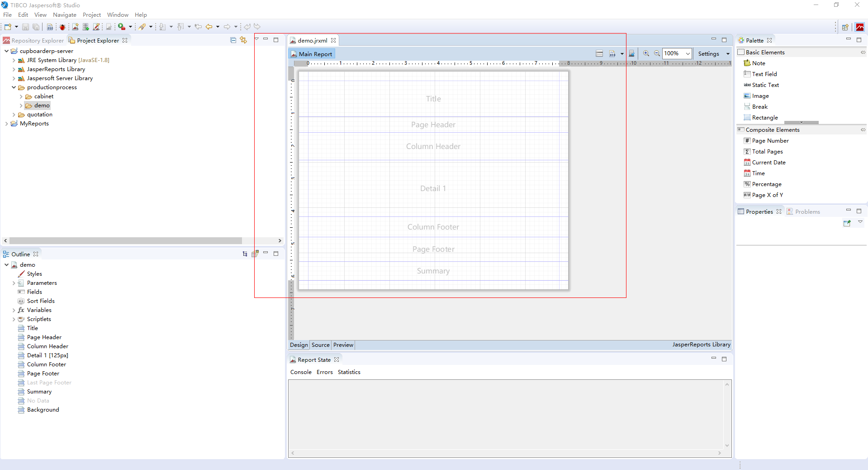Click the Main Report button
The height and width of the screenshot is (470, 868).
pyautogui.click(x=312, y=54)
